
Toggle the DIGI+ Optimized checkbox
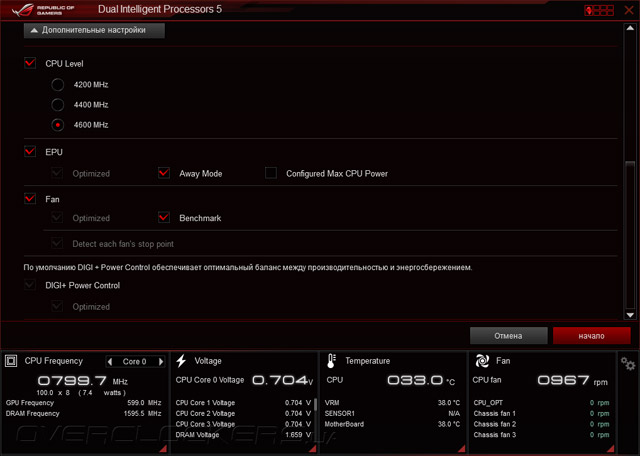click(57, 306)
